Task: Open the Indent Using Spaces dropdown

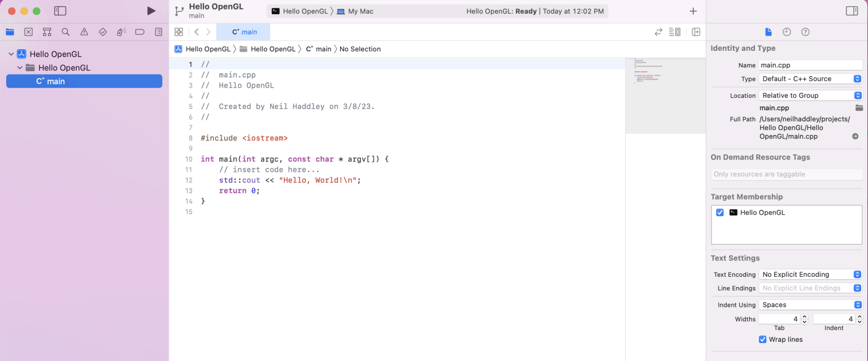Action: (x=810, y=305)
